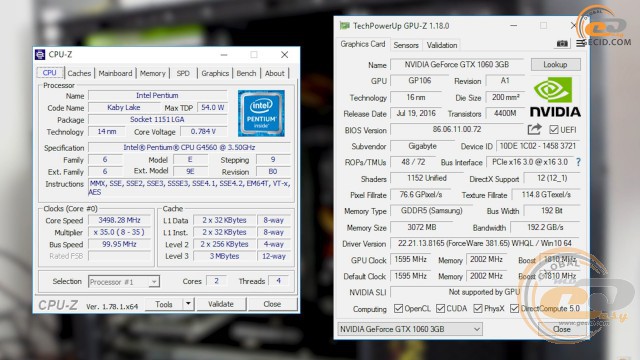The image size is (640, 360).
Task: Toggle the UEFI checkbox
Action: pos(553,130)
